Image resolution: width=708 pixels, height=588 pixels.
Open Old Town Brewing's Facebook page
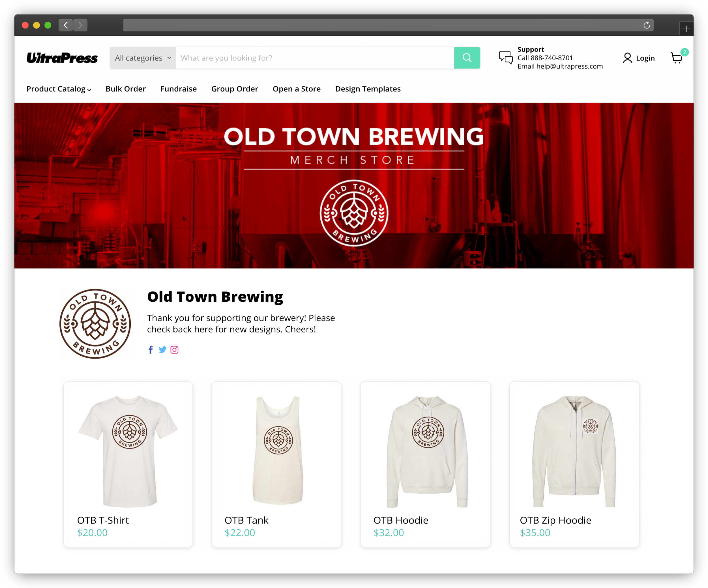(x=151, y=350)
